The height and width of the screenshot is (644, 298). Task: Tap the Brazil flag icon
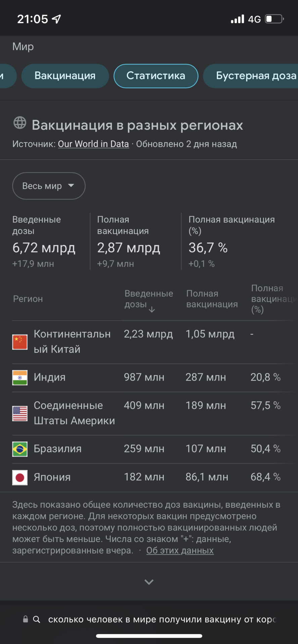(20, 449)
